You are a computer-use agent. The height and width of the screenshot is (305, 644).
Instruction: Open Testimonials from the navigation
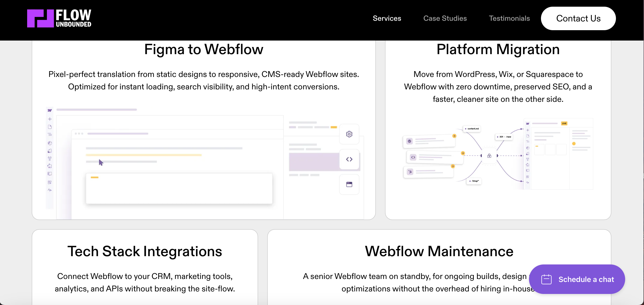coord(509,18)
